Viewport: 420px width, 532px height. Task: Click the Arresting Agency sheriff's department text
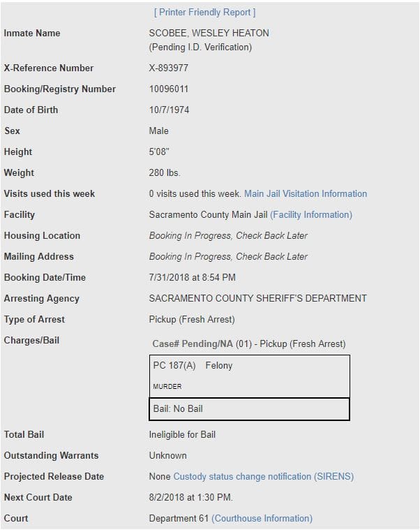pyautogui.click(x=257, y=299)
